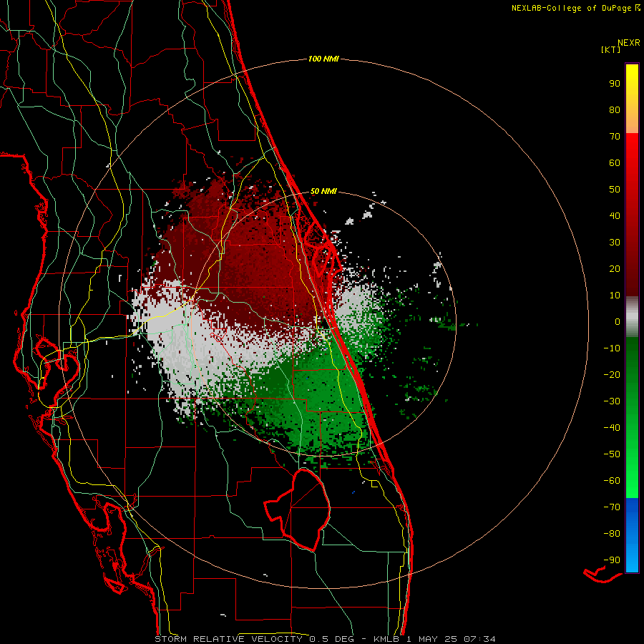This screenshot has height=644, width=644.
Task: Click the -40 value on velocity scale
Action: click(612, 428)
